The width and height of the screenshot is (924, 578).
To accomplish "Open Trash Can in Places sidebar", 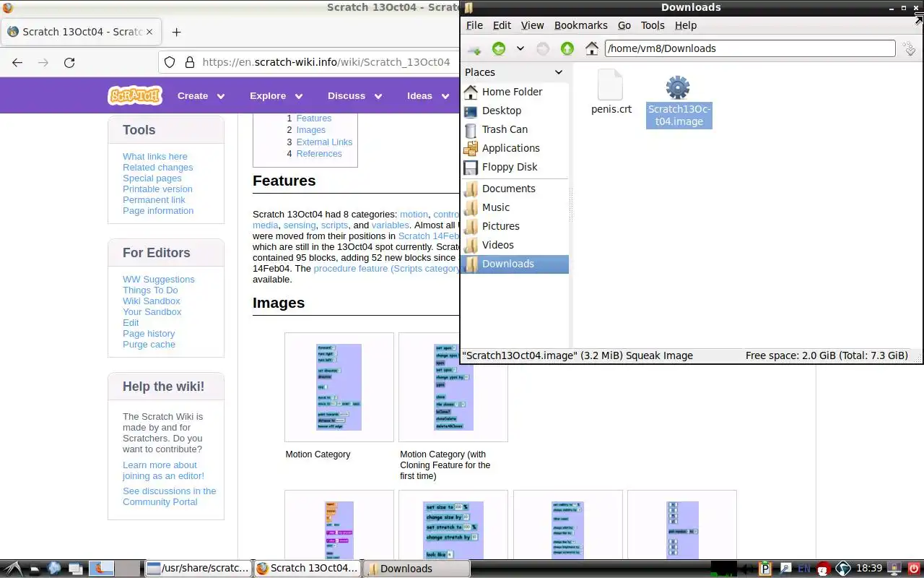I will click(x=515, y=129).
